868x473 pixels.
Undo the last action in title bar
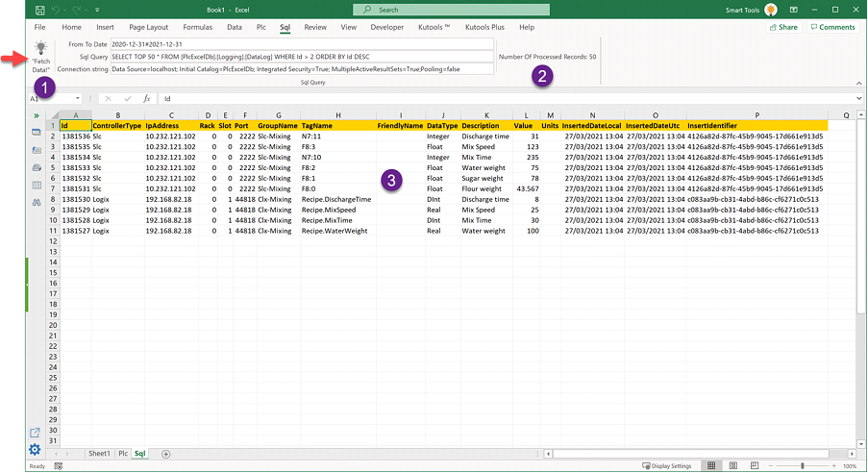[56, 10]
